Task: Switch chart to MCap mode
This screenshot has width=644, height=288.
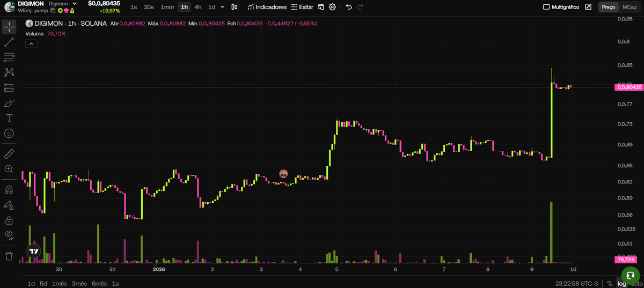Action: pyautogui.click(x=630, y=7)
